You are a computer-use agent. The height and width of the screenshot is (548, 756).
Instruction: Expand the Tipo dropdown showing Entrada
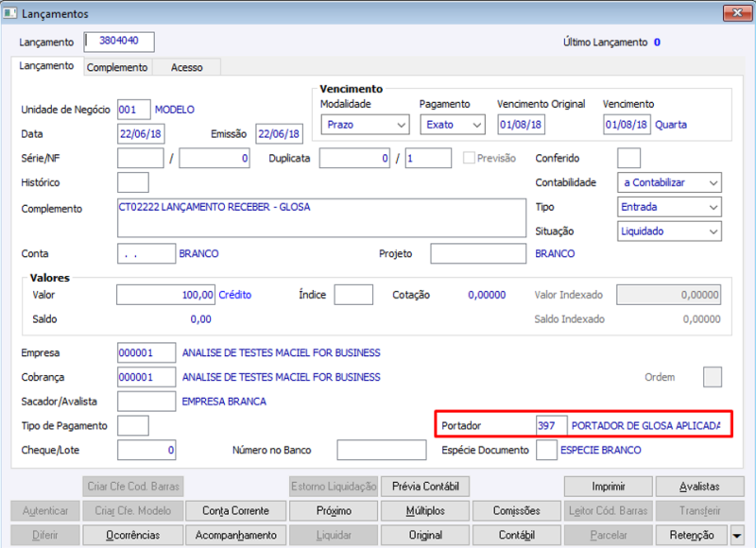(x=669, y=207)
